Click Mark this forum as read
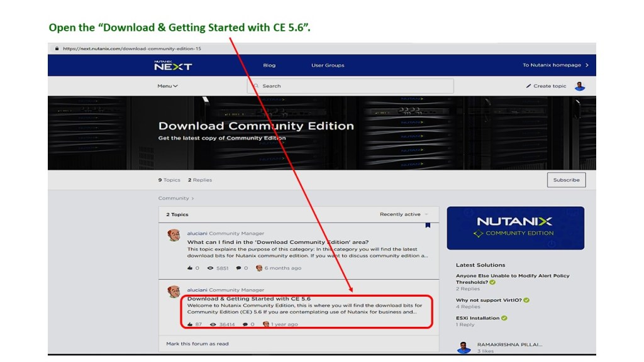Screen dimensions: 644x362 pos(197,344)
